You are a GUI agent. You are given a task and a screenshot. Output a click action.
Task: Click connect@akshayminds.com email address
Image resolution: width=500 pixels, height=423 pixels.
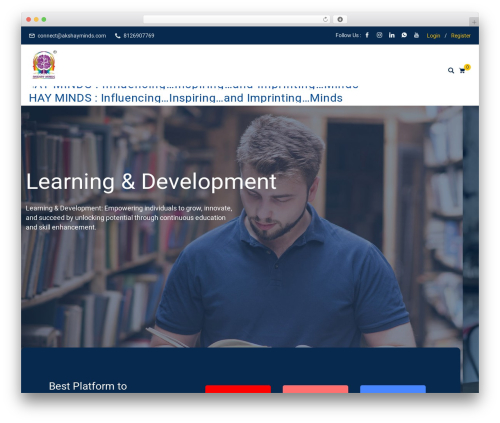72,36
